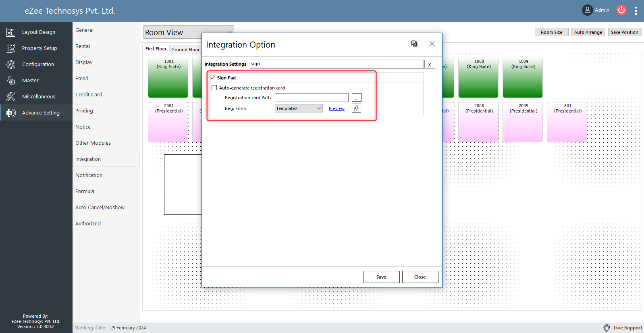This screenshot has height=333, width=644.
Task: Click the Save button in the dialog
Action: 381,277
